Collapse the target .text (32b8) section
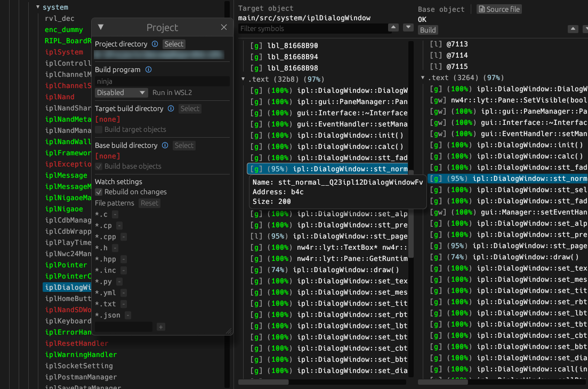 pos(243,79)
